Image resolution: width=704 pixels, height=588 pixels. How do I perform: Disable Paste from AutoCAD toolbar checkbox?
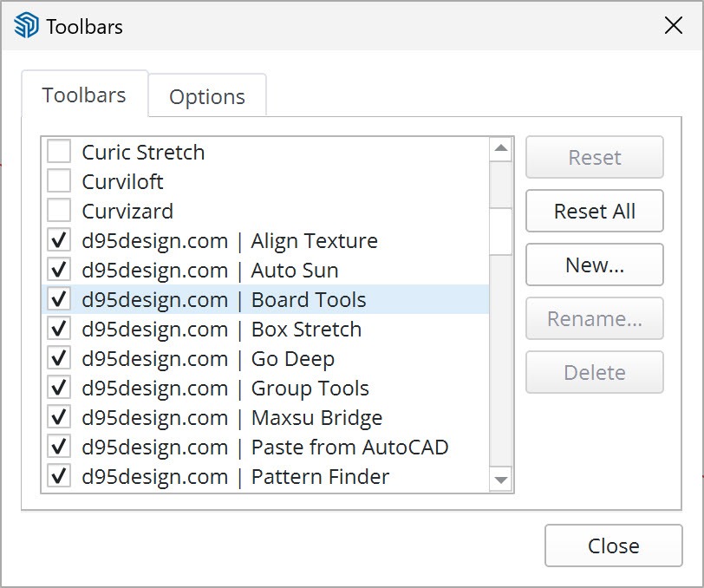tap(59, 448)
